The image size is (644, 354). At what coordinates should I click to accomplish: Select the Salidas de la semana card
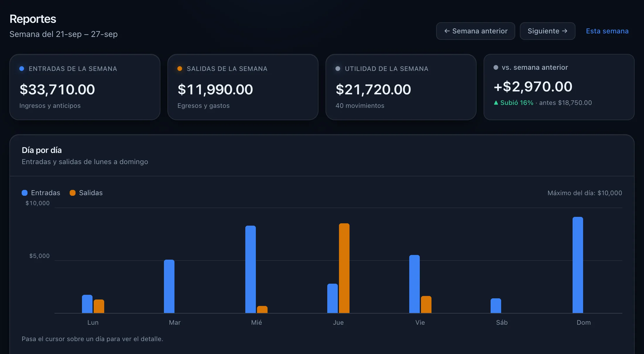(243, 87)
